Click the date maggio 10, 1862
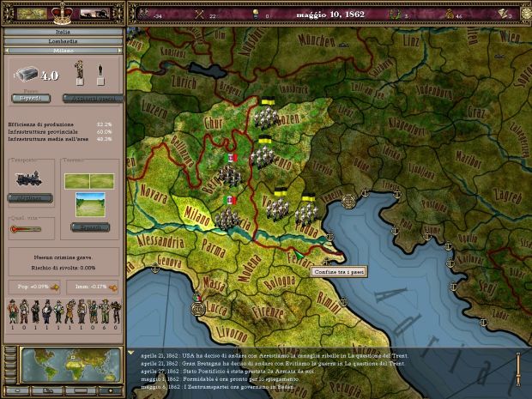Viewport: 532px width, 399px height. click(330, 15)
